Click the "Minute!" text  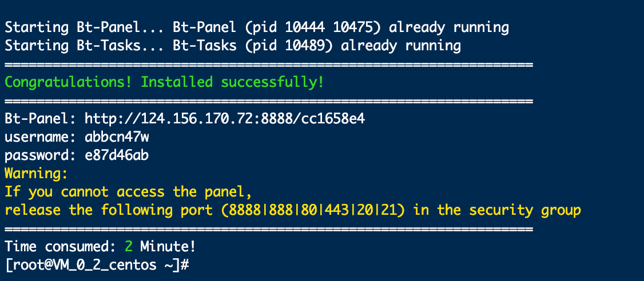coord(168,247)
